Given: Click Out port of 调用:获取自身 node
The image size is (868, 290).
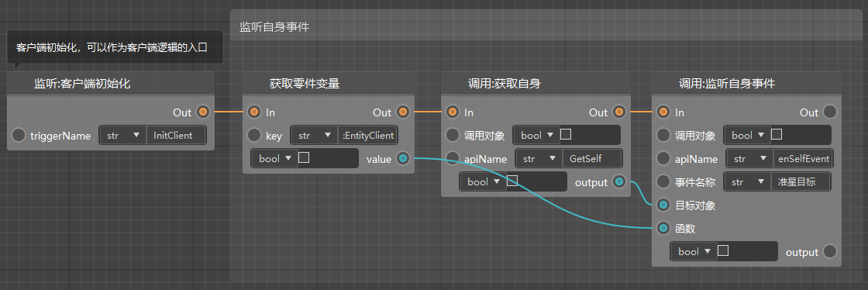Looking at the screenshot, I should 619,112.
